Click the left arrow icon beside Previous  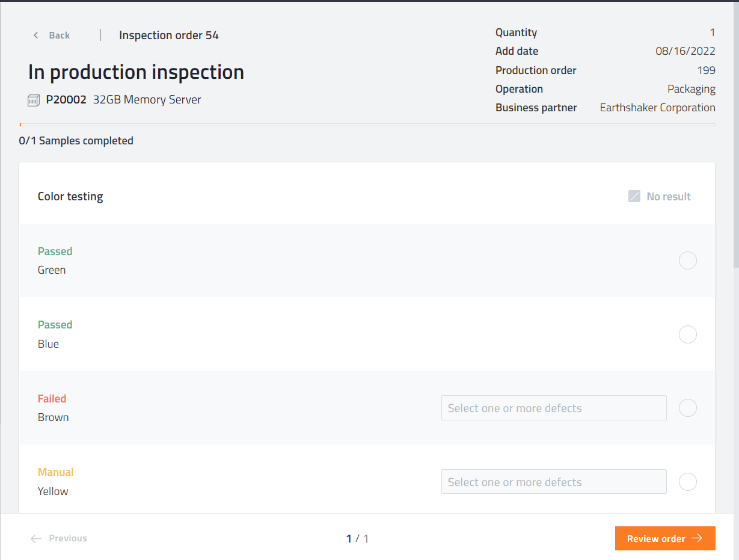click(36, 538)
